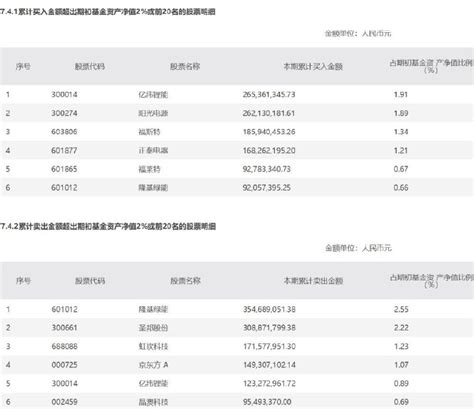This screenshot has width=474, height=409.
Task: Click the buy amount 185,940,453.26
Action: (x=269, y=132)
